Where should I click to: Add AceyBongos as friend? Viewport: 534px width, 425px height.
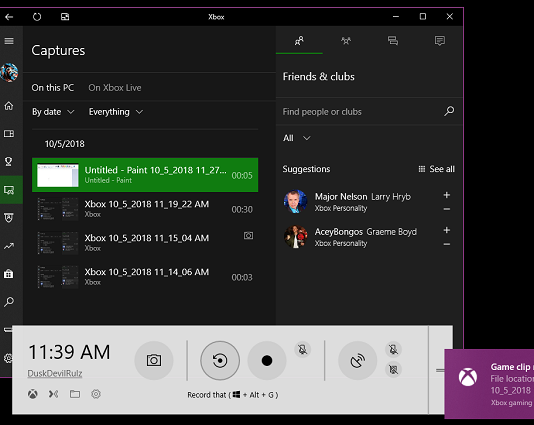pyautogui.click(x=447, y=230)
